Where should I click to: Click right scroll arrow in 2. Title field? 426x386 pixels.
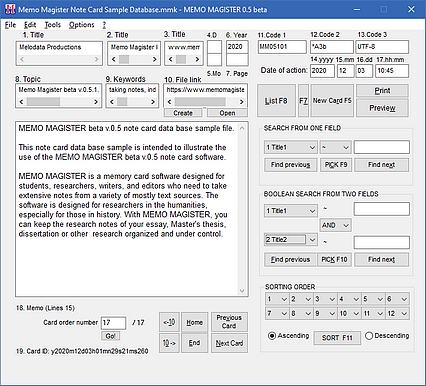click(154, 59)
